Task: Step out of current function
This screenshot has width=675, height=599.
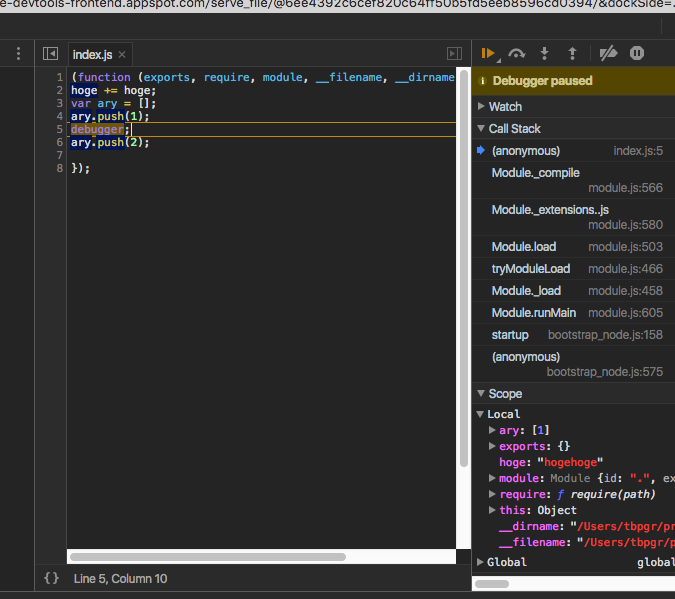Action: [573, 53]
